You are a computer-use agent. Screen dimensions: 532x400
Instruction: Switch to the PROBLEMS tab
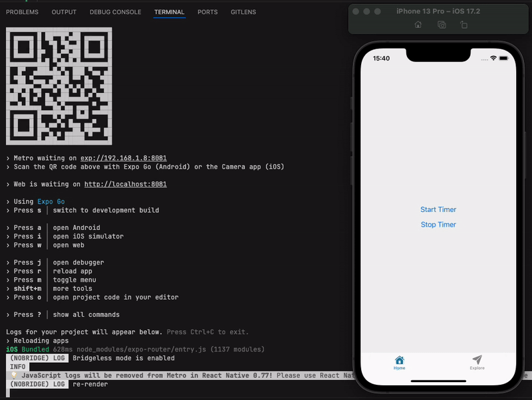(22, 12)
